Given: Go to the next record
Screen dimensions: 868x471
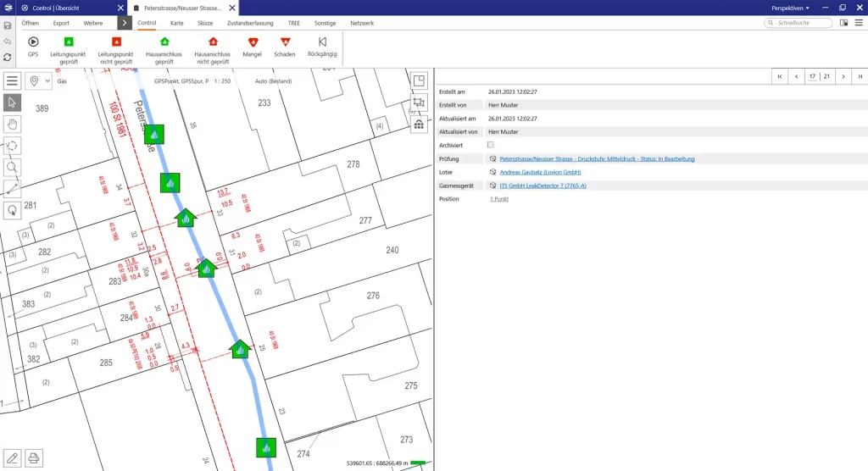Looking at the screenshot, I should (842, 76).
